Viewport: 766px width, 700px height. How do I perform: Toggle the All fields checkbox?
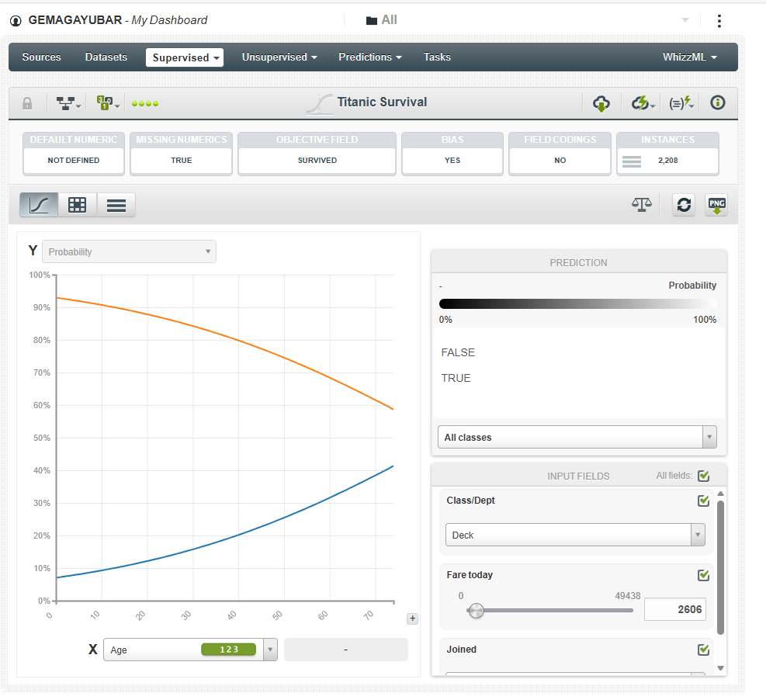[x=704, y=476]
